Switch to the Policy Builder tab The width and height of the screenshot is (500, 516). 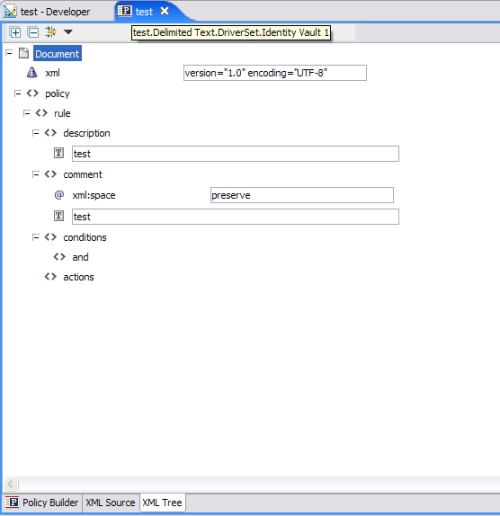click(43, 502)
